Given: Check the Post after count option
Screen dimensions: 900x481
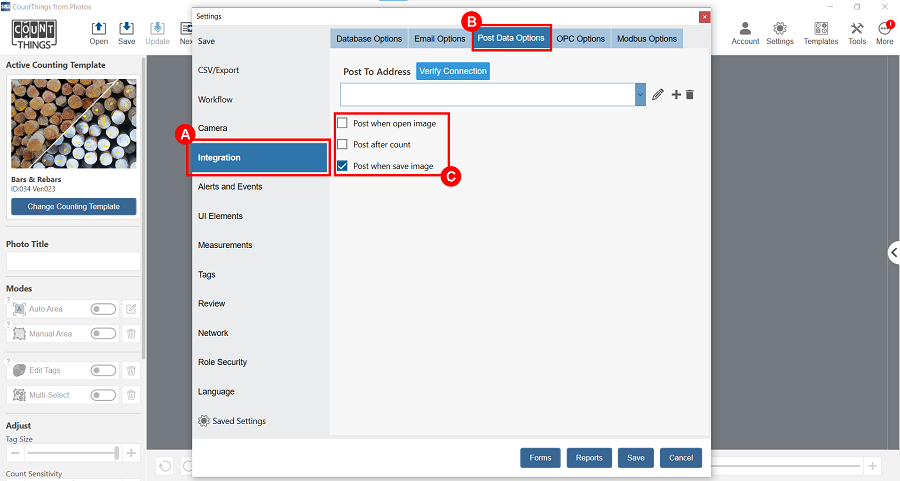Looking at the screenshot, I should click(343, 145).
